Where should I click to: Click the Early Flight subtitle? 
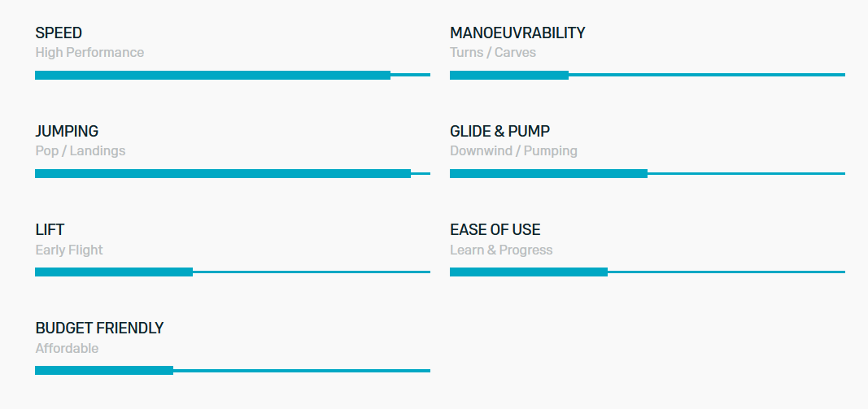click(x=69, y=250)
